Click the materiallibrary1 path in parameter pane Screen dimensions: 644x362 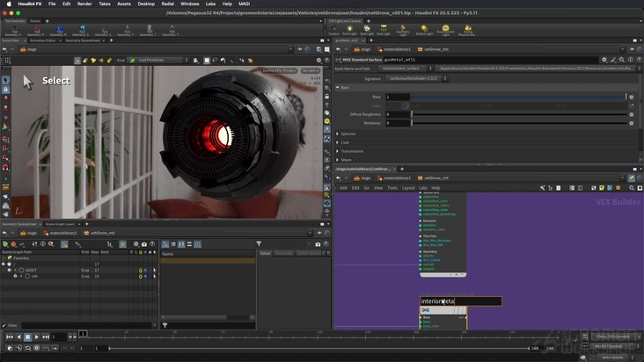click(393, 49)
